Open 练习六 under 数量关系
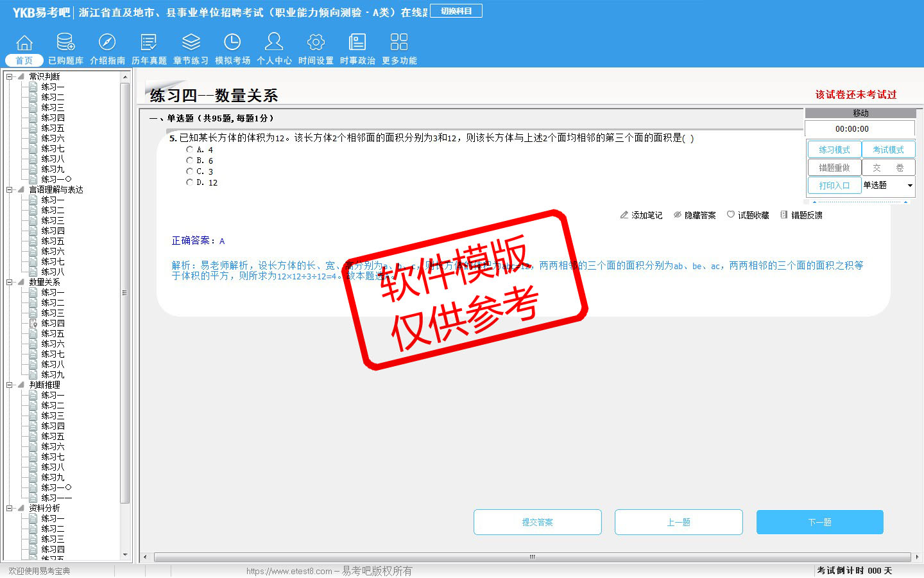Screen dimensions: 924x578 (x=53, y=344)
